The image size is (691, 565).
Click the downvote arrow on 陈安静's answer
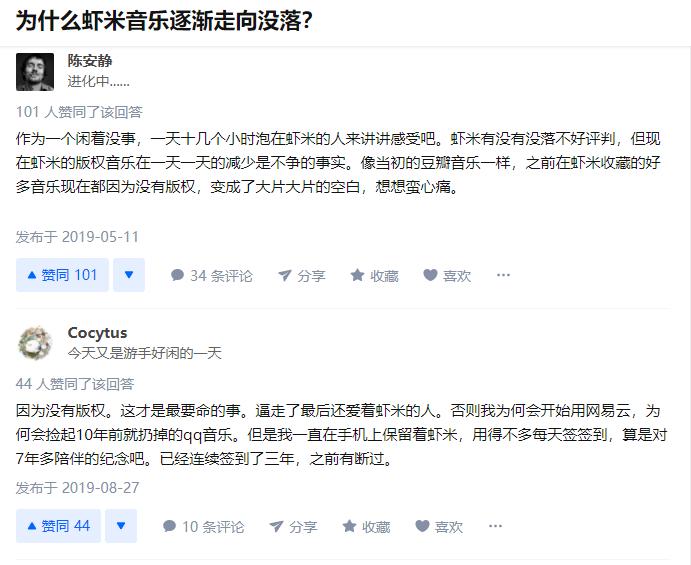pos(128,275)
